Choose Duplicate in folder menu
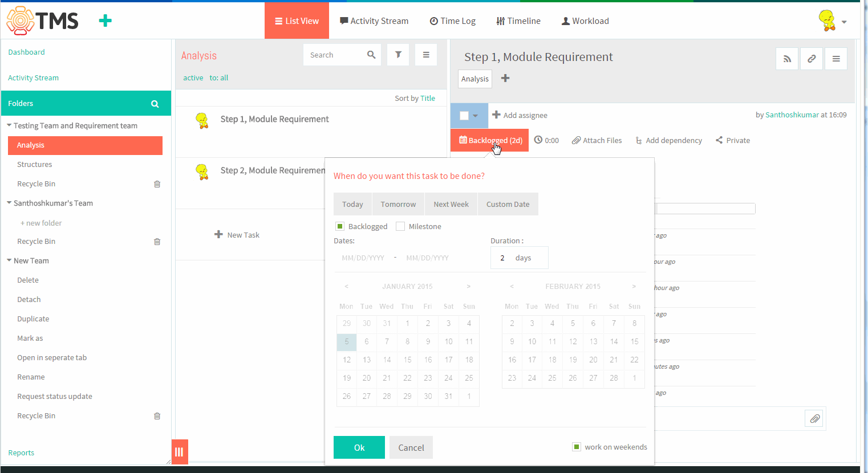This screenshot has width=868, height=473. click(x=33, y=319)
